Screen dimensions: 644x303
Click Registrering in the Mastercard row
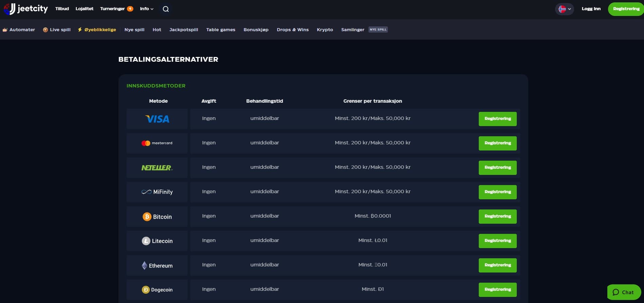(497, 143)
